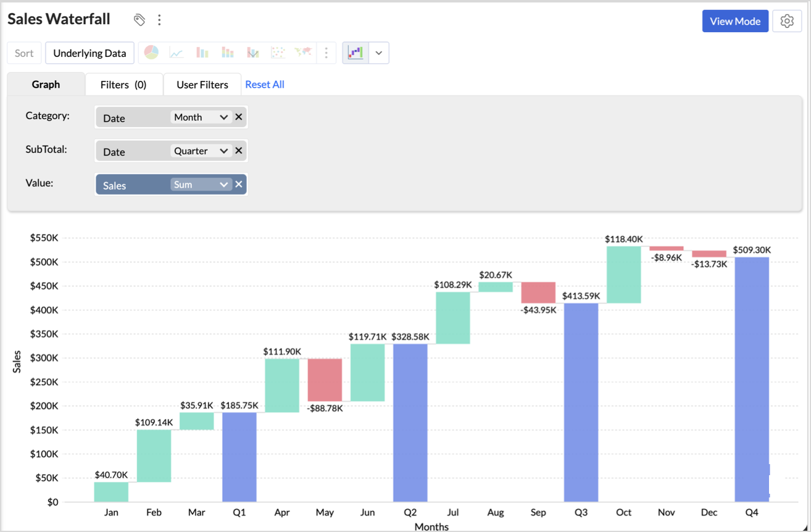The image size is (811, 532).
Task: Click the View Mode button
Action: pyautogui.click(x=734, y=21)
